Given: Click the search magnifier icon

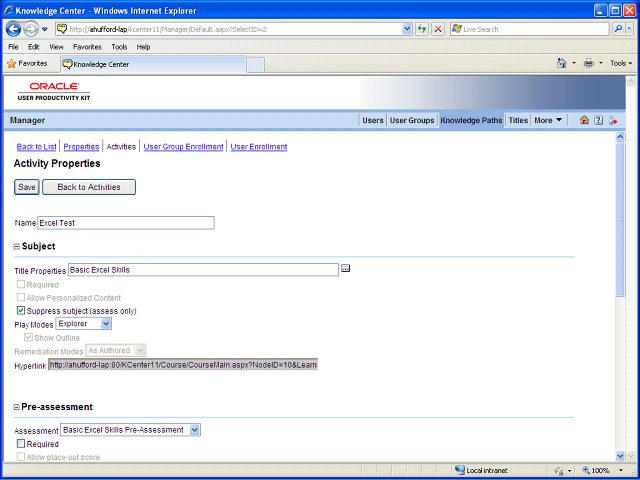Looking at the screenshot, I should 618,29.
